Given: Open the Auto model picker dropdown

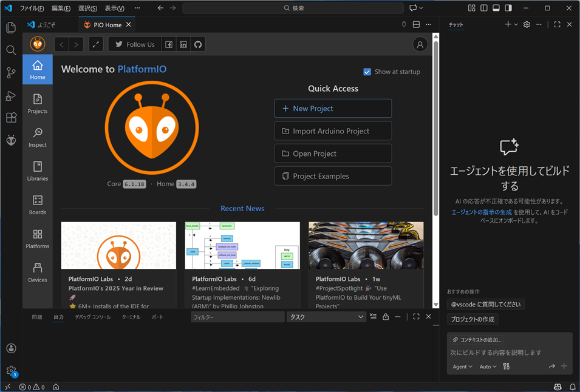Looking at the screenshot, I should coord(488,367).
